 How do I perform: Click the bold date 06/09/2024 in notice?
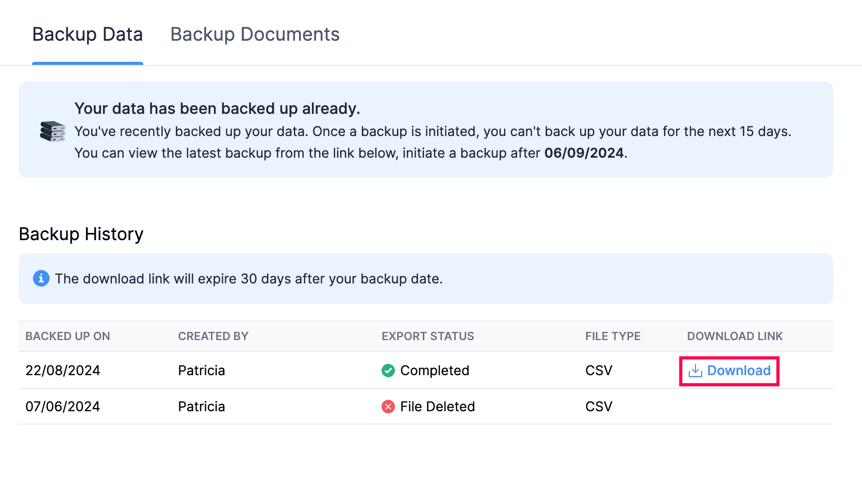click(583, 153)
